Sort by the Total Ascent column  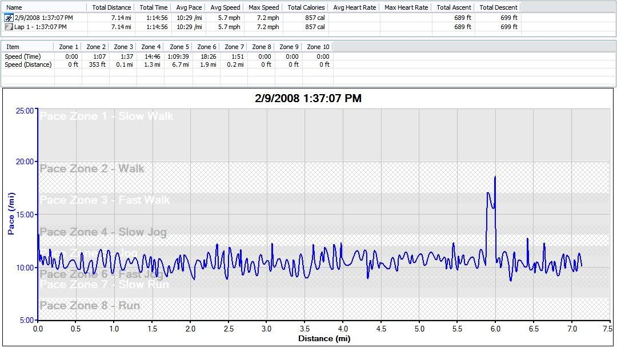click(x=454, y=7)
